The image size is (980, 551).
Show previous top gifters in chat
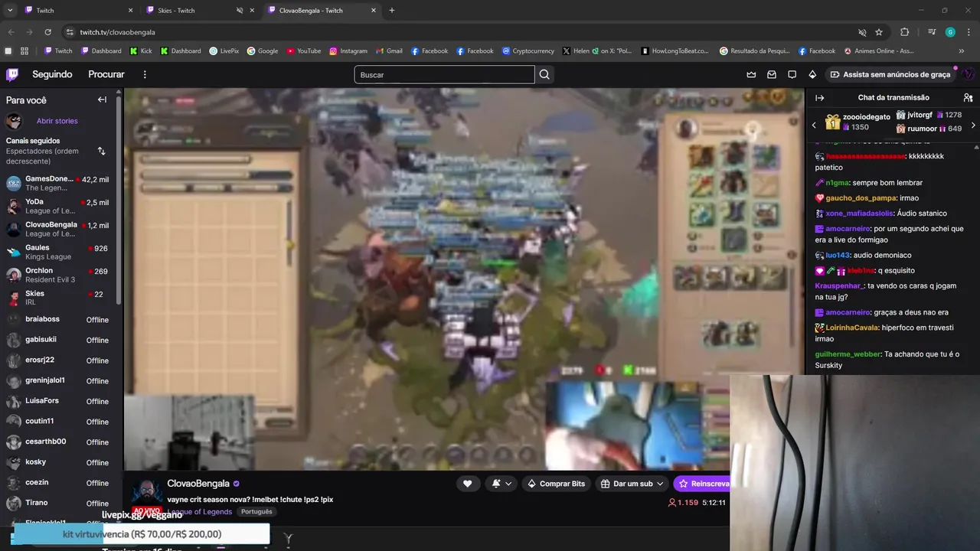(814, 125)
